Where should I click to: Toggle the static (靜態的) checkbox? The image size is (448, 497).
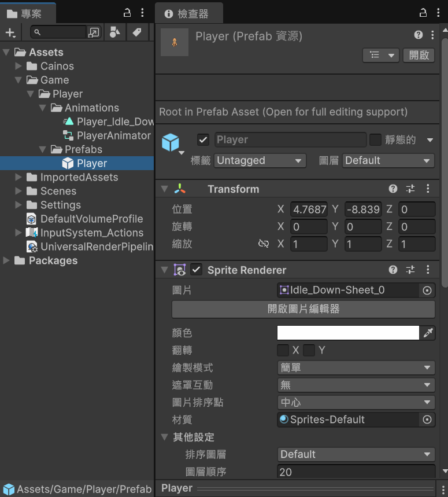point(375,140)
